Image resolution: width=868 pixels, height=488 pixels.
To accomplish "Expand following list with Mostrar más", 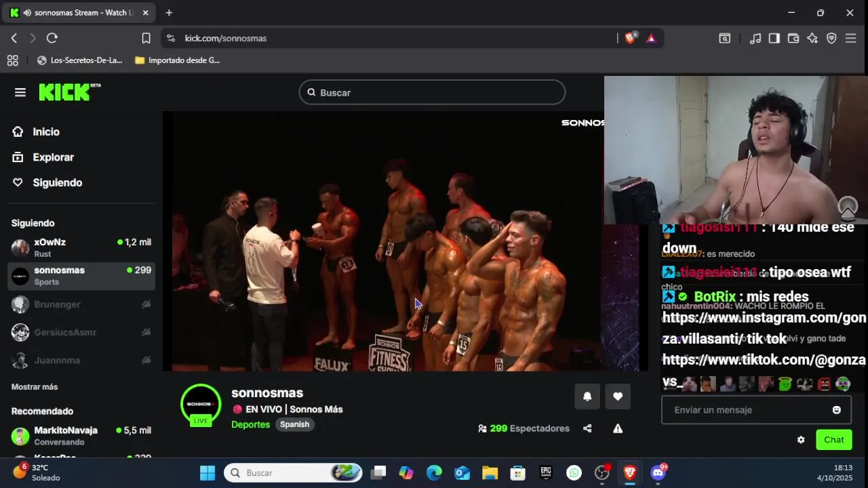I will (35, 387).
